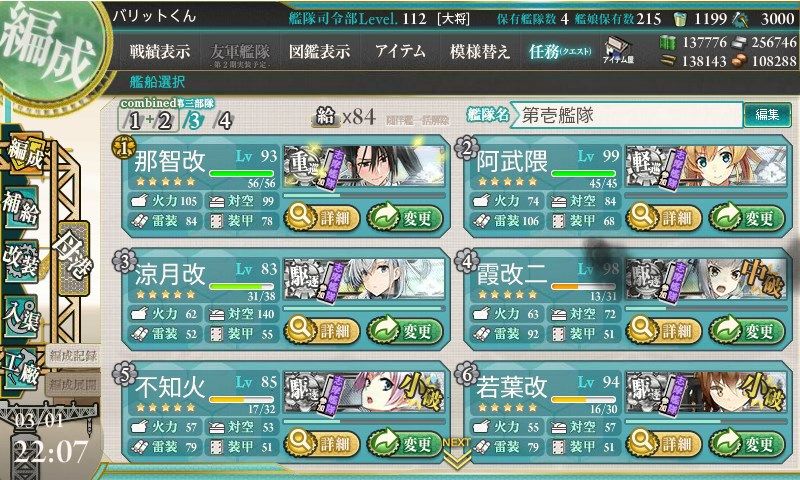Click 編集 edit fleet name button
Viewport: 800px width, 480px height.
coord(767,115)
